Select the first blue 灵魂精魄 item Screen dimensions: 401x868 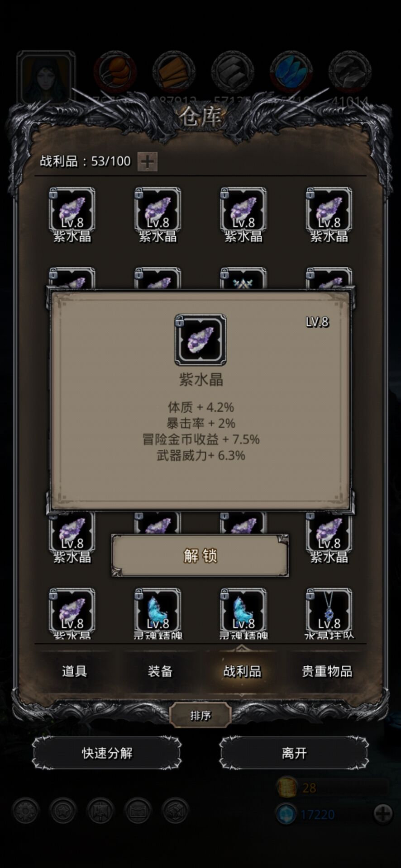tap(158, 613)
